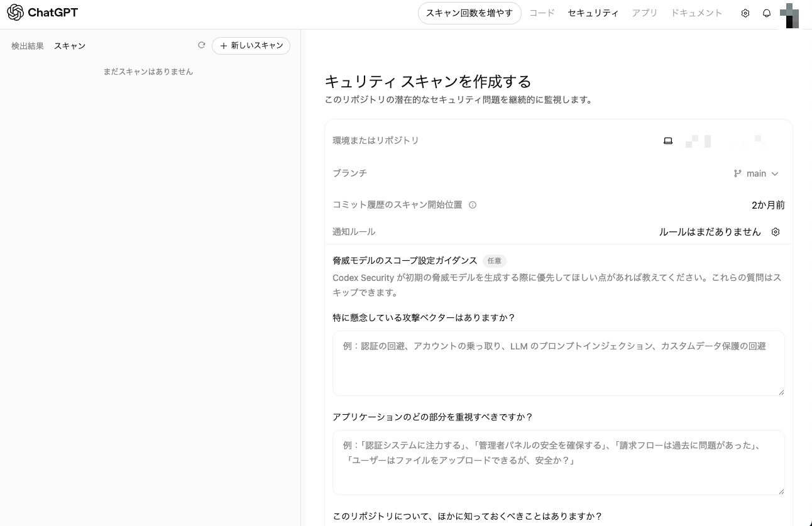Open settings gear in top bar
Viewport: 812px width, 526px height.
coord(745,13)
